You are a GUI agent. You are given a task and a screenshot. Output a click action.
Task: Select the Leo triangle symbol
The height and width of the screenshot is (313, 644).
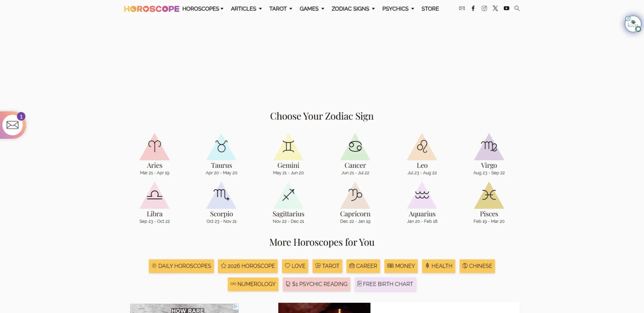(x=422, y=147)
